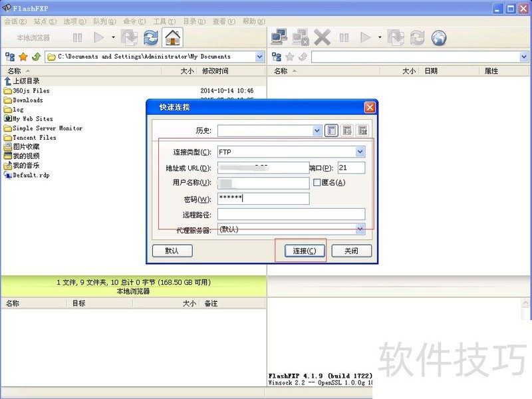The image size is (532, 399).
Task: Expand the 代理服务器 dropdown
Action: click(x=360, y=229)
